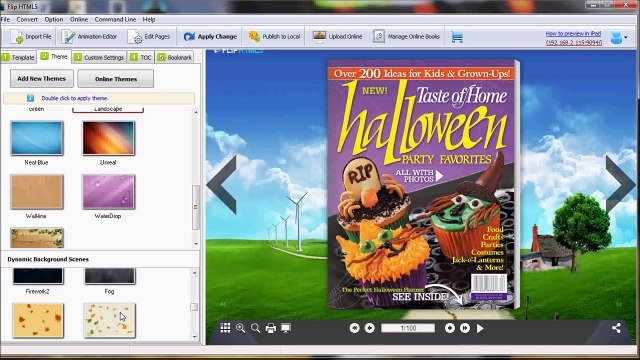The image size is (640, 360).
Task: Go to first page button
Action: (x=354, y=328)
